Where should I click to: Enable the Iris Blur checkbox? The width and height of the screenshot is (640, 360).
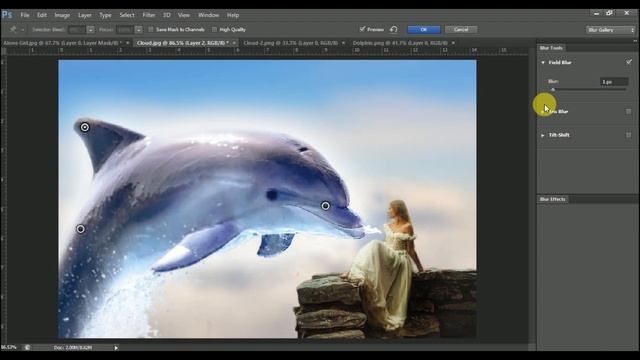[629, 111]
